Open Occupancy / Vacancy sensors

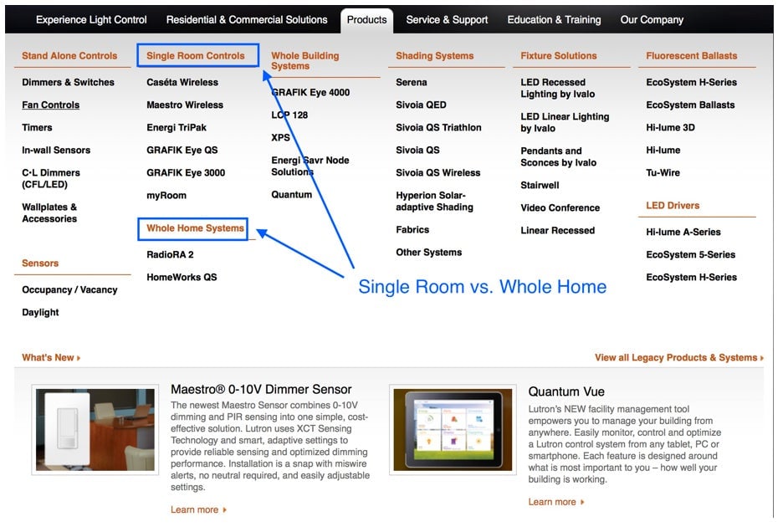pos(69,289)
